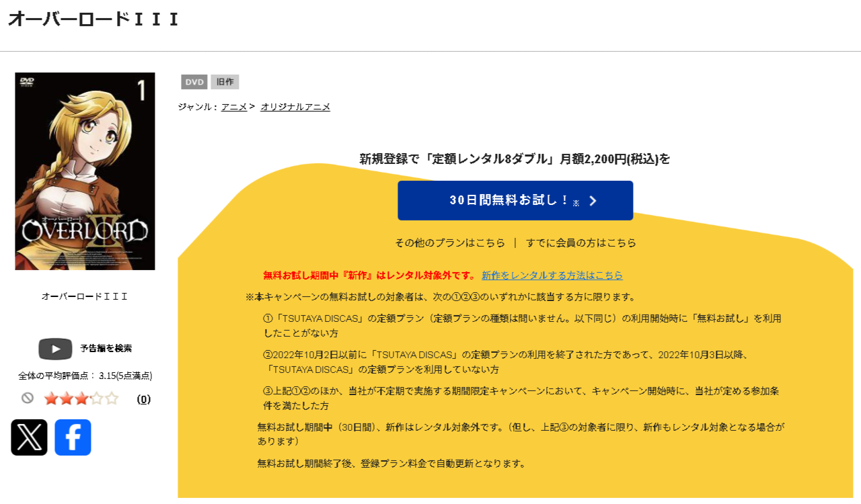Click the 全体の平均評価点 3.15 text
861x504 pixels.
85,376
